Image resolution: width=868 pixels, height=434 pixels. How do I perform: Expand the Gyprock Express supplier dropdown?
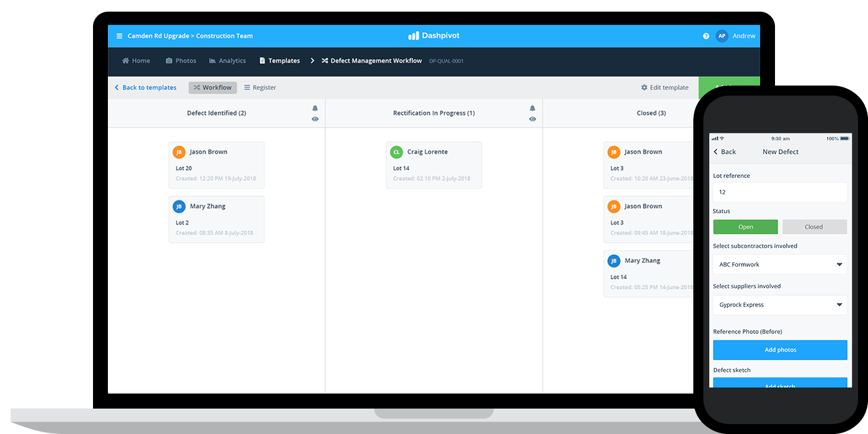839,305
